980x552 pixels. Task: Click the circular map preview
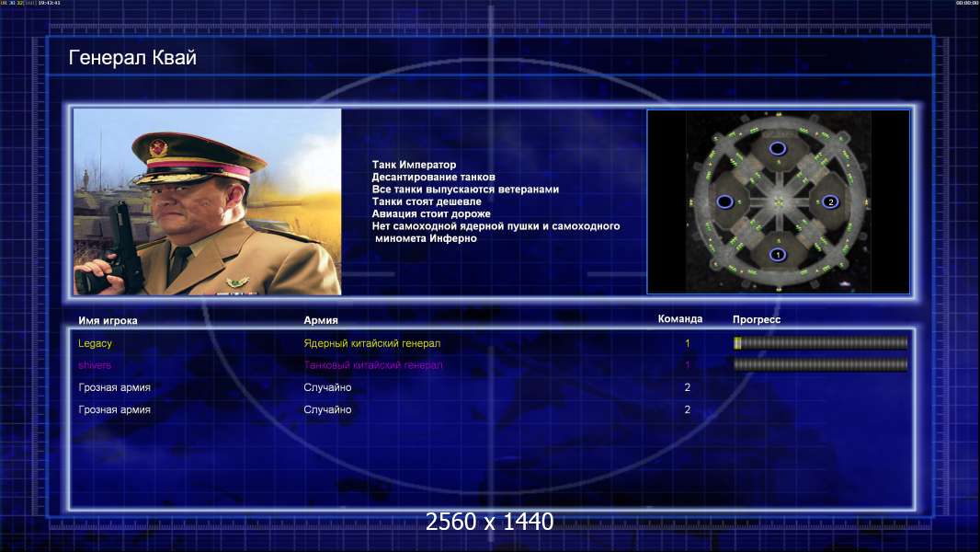tap(778, 201)
